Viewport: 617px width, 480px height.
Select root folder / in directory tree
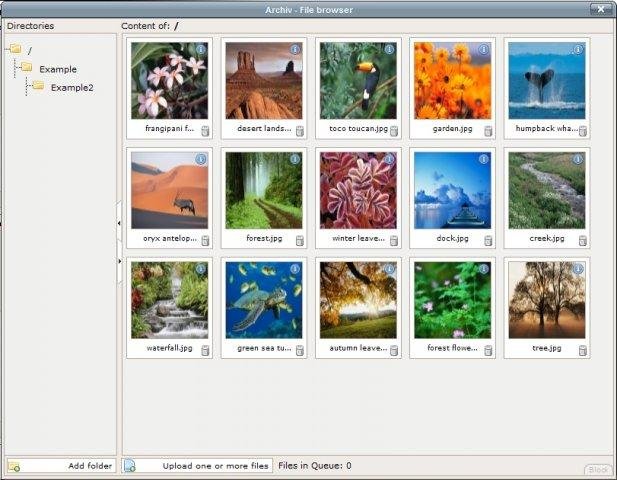coord(21,50)
